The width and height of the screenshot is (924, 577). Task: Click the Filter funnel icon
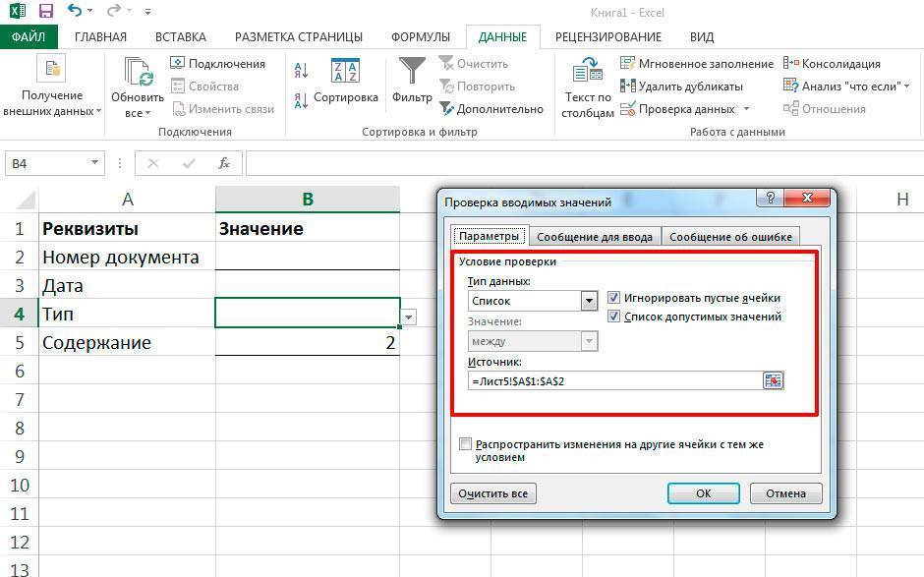pos(412,73)
